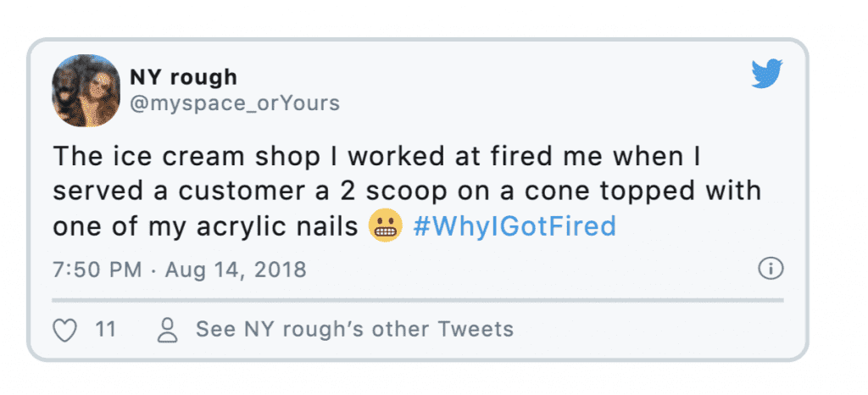Image resolution: width=868 pixels, height=395 pixels.
Task: Click the like count 11
Action: pyautogui.click(x=105, y=330)
